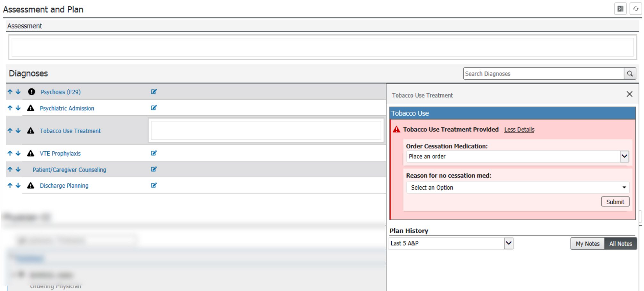Open the VTE Prophylaxis link
The width and height of the screenshot is (644, 291).
(60, 153)
